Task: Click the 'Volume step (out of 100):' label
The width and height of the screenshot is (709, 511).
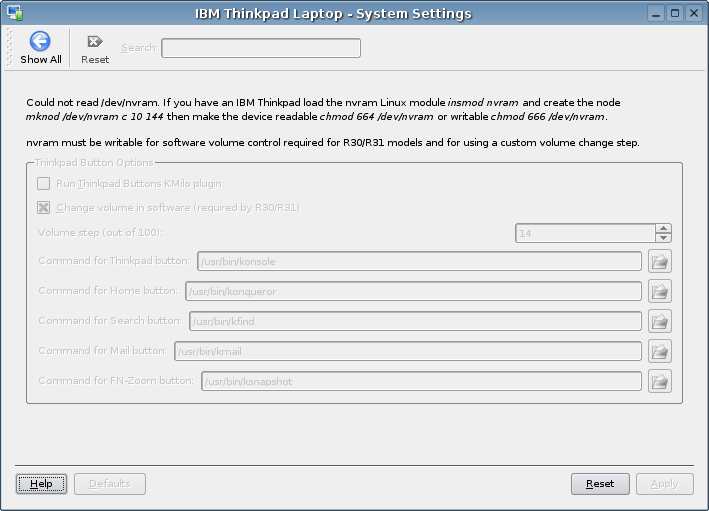Action: point(100,232)
